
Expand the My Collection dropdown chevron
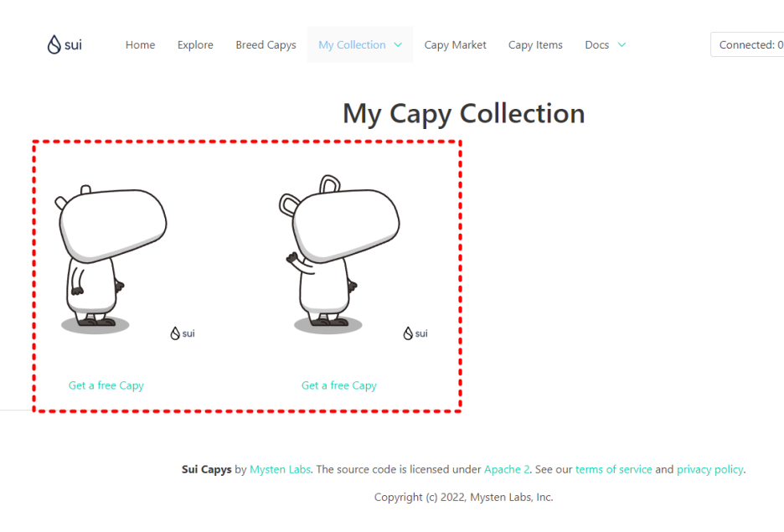pos(398,45)
